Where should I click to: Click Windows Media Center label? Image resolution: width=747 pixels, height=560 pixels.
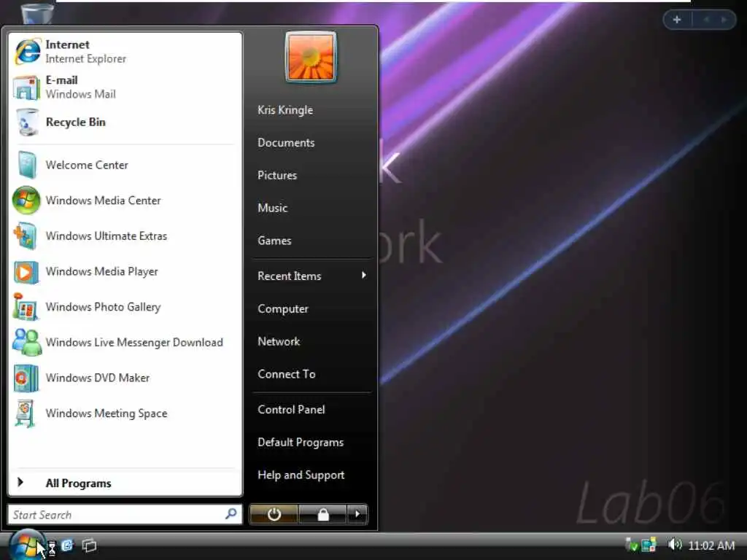104,201
